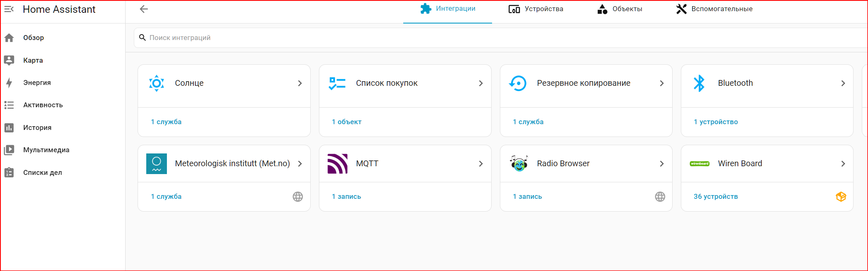Expand the Backup integration chevron
The height and width of the screenshot is (271, 868).
pyautogui.click(x=662, y=83)
